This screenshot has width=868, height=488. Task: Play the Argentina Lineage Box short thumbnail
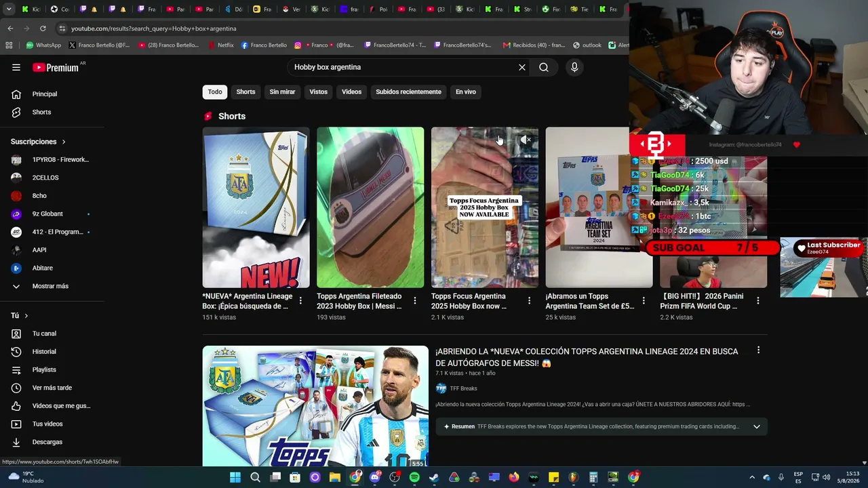[x=256, y=207]
